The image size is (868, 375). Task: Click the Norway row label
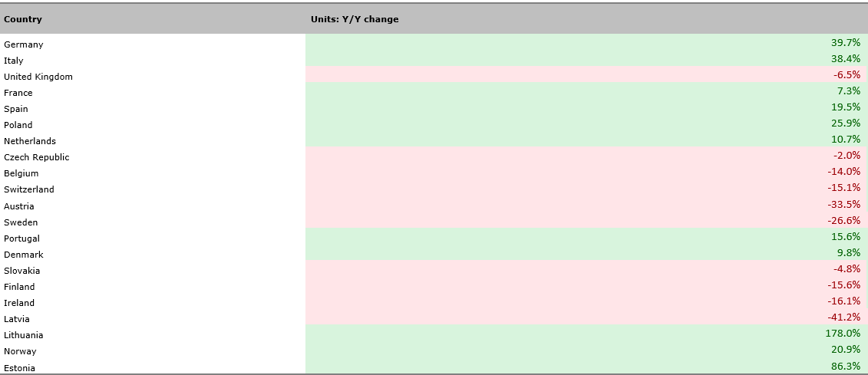(20, 351)
